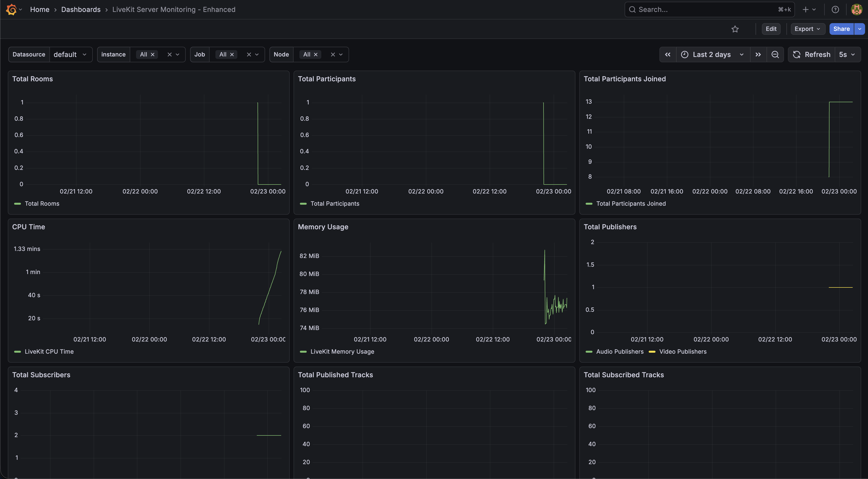Go to Dashboards breadcrumb
The width and height of the screenshot is (868, 479).
[81, 9]
